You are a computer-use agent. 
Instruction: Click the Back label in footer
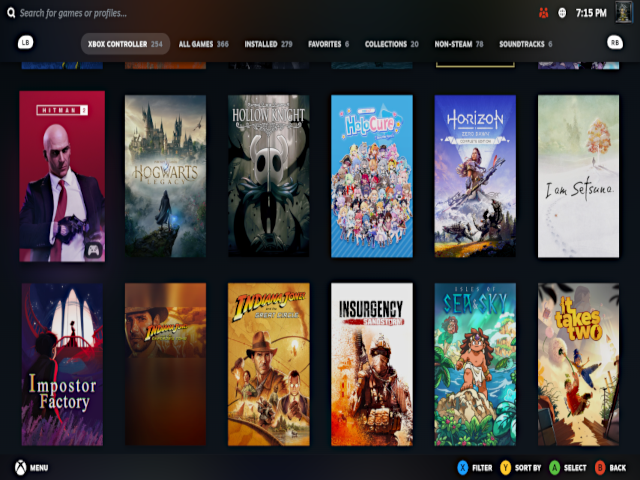618,468
